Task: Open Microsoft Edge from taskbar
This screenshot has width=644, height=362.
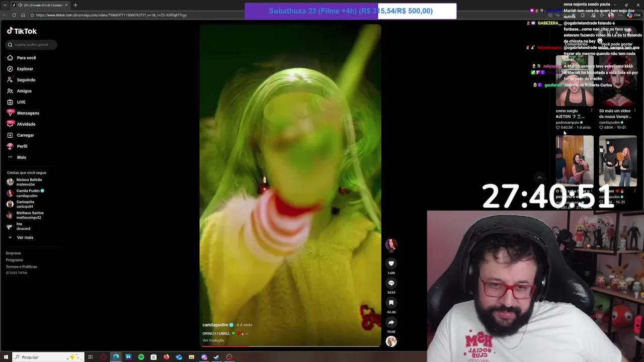Action: click(116, 357)
